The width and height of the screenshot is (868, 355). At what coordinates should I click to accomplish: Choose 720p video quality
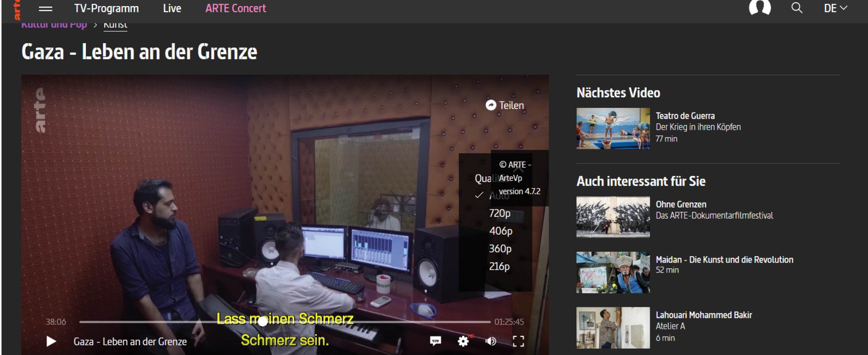[500, 213]
